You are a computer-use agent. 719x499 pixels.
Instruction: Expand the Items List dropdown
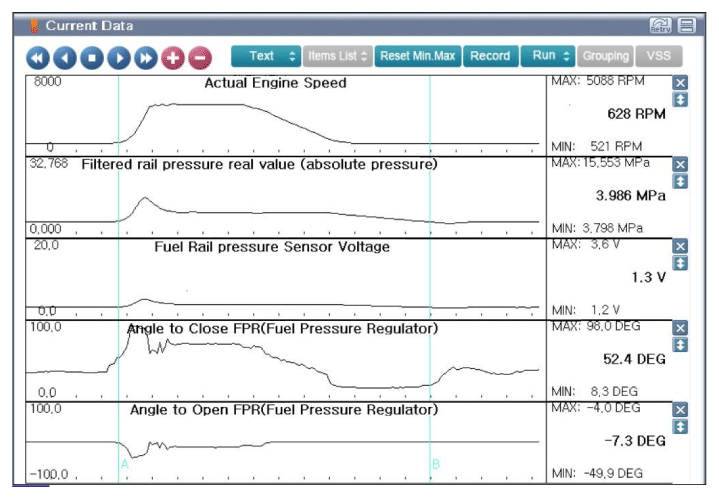tap(337, 56)
